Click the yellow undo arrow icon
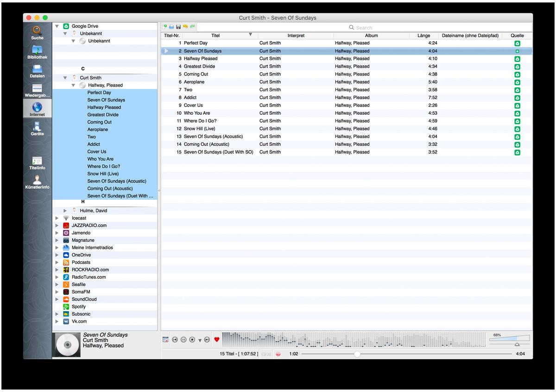 point(185,27)
